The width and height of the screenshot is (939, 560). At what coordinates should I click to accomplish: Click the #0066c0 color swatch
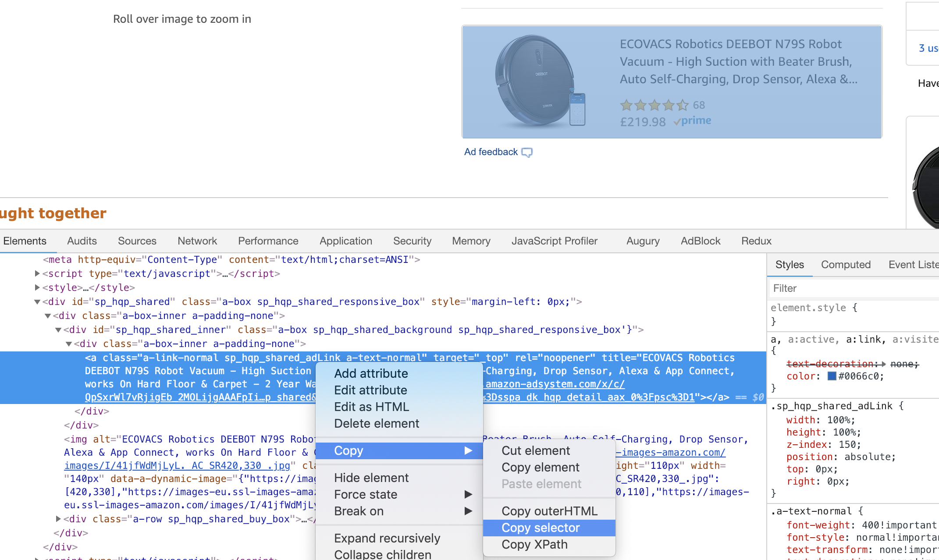[x=832, y=376]
